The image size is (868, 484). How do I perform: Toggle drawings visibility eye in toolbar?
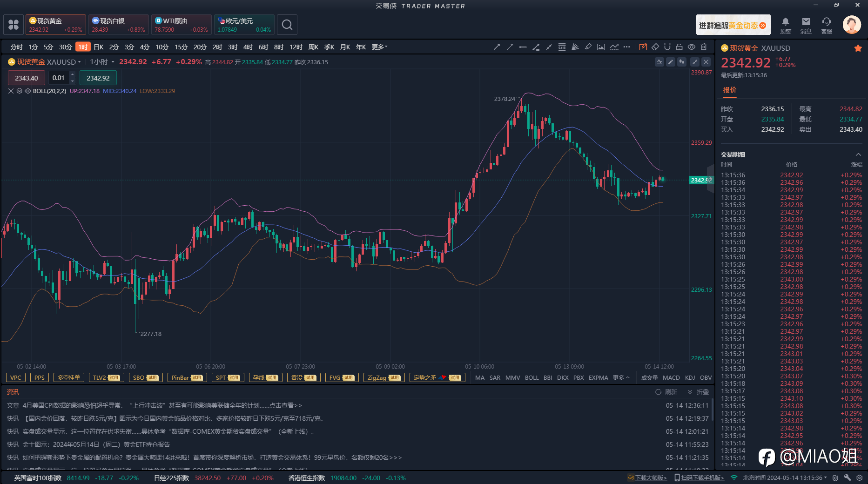click(x=691, y=47)
